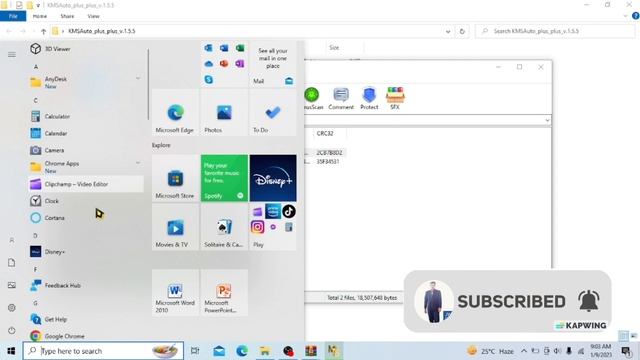Open the notification center icon
This screenshot has width=640, height=360.
(x=626, y=351)
